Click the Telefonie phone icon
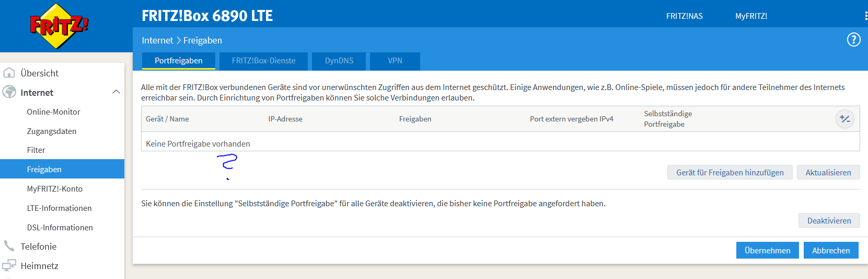868x279 pixels. pos(9,246)
